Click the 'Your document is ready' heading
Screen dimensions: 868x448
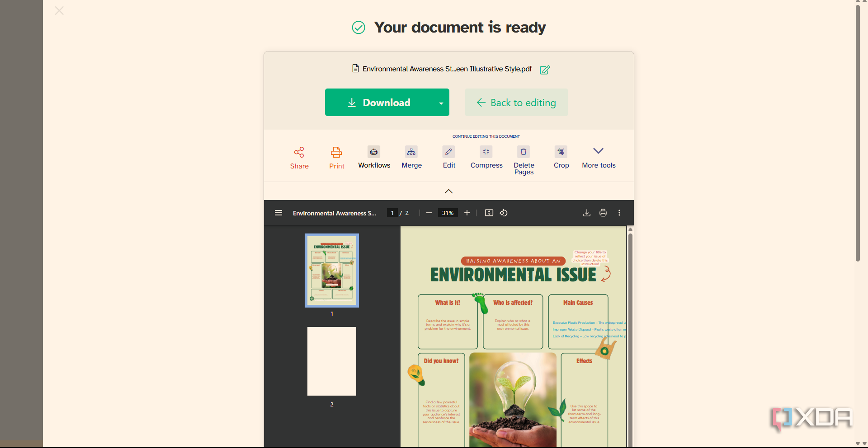[460, 28]
